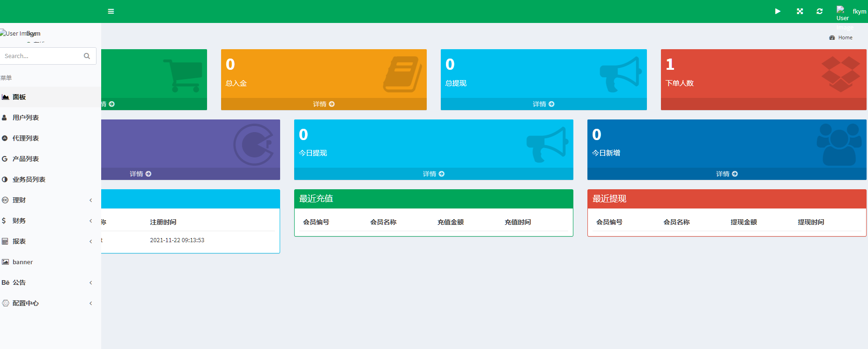Click the Home breadcrumb link
The width and height of the screenshot is (868, 349).
click(845, 37)
